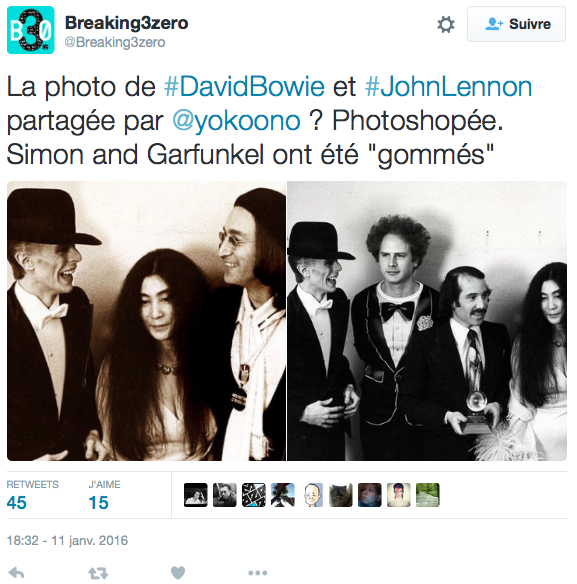Open the black-and-white right photo
Screen dimensions: 577x584
tap(427, 321)
